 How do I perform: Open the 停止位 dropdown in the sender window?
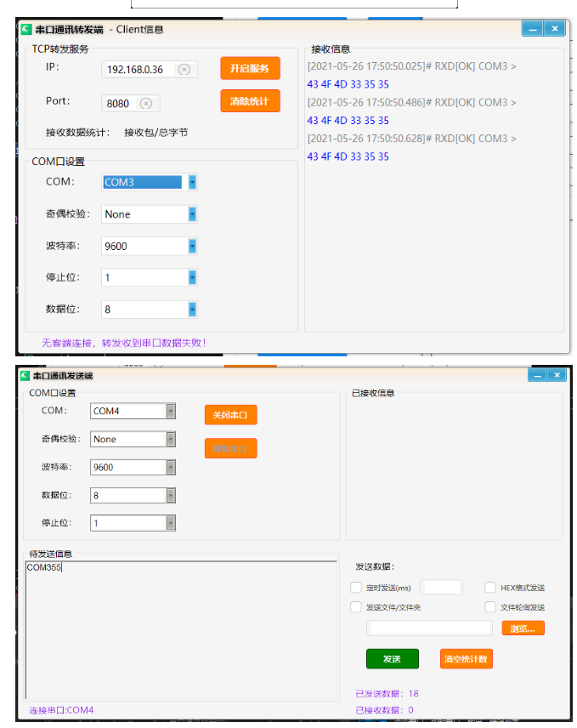point(171,523)
